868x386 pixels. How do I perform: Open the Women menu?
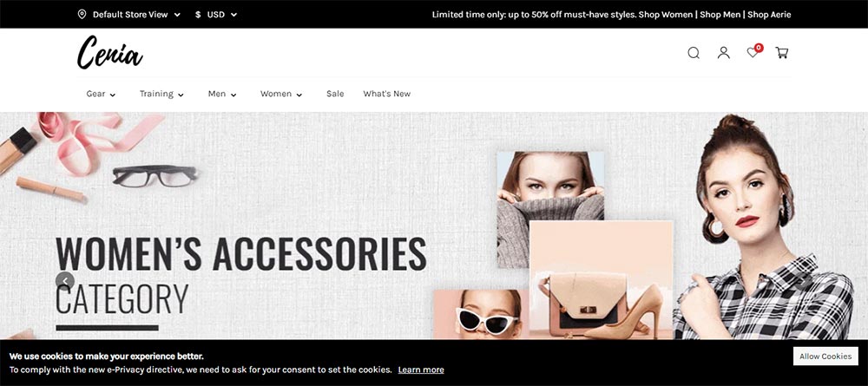pos(281,94)
